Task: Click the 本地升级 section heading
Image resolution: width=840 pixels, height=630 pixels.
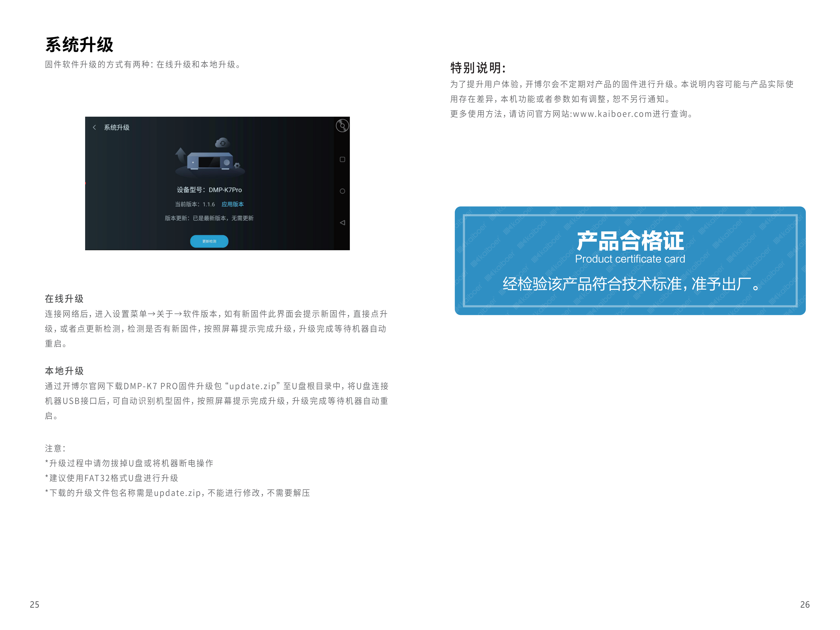Action: tap(64, 371)
